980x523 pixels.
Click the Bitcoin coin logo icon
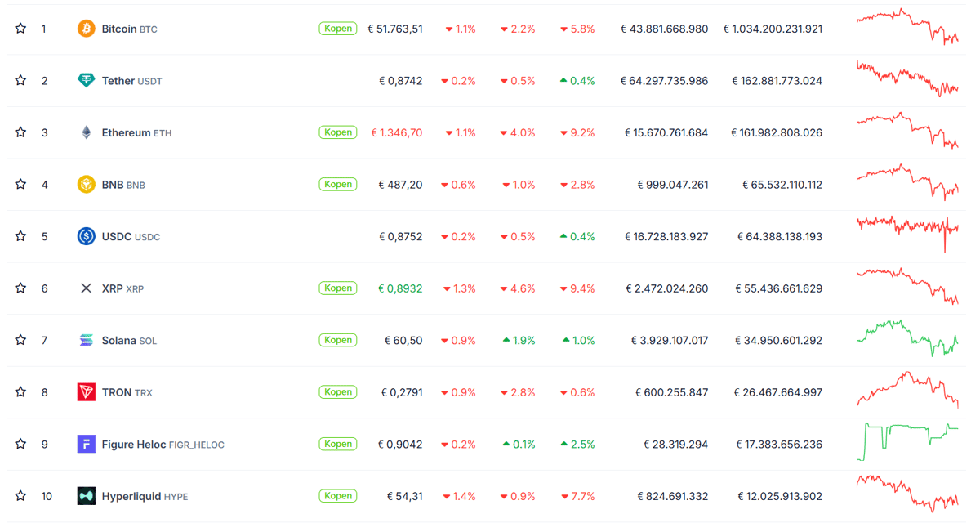86,29
